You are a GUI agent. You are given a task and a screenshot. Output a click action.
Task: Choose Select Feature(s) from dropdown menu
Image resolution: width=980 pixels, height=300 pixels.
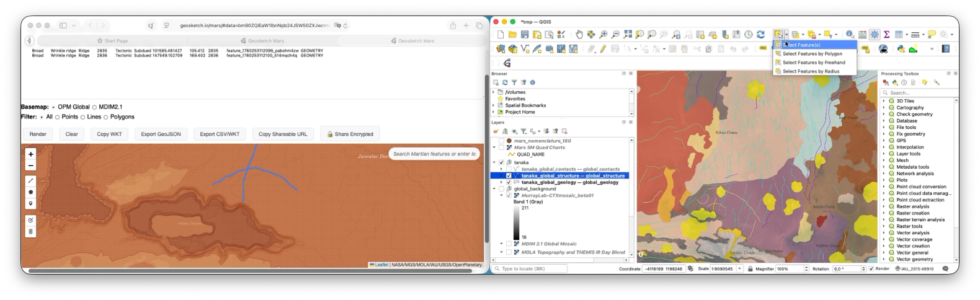click(x=815, y=45)
